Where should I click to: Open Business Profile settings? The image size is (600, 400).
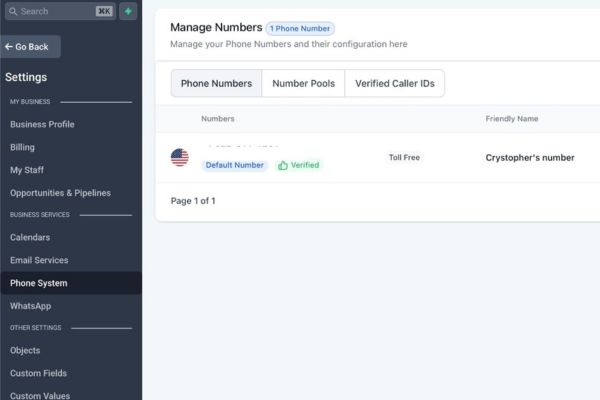[x=42, y=124]
